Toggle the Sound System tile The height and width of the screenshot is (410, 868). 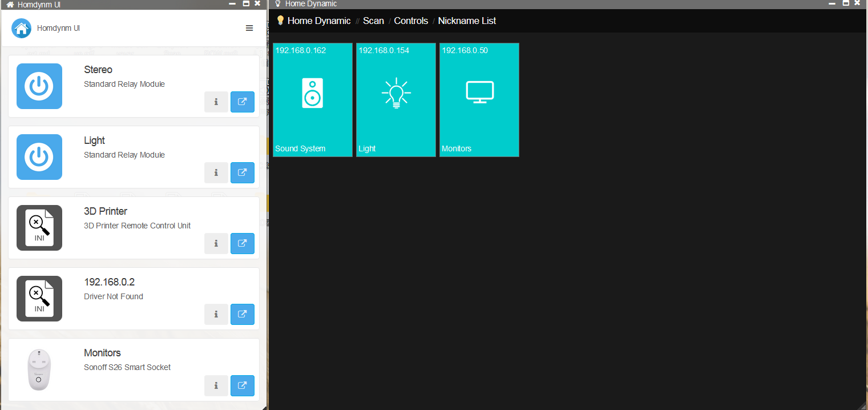313,99
